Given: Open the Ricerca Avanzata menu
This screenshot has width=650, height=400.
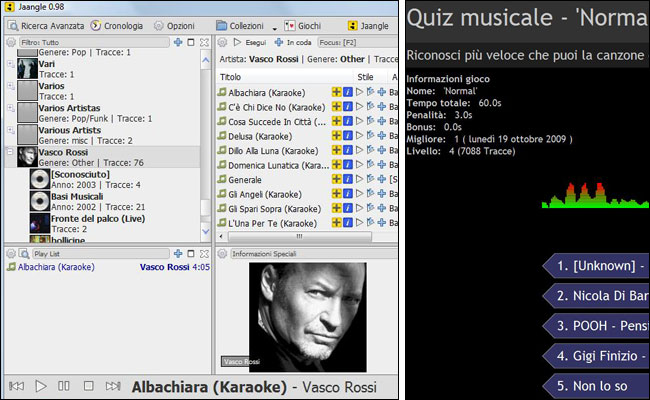Looking at the screenshot, I should pos(45,24).
